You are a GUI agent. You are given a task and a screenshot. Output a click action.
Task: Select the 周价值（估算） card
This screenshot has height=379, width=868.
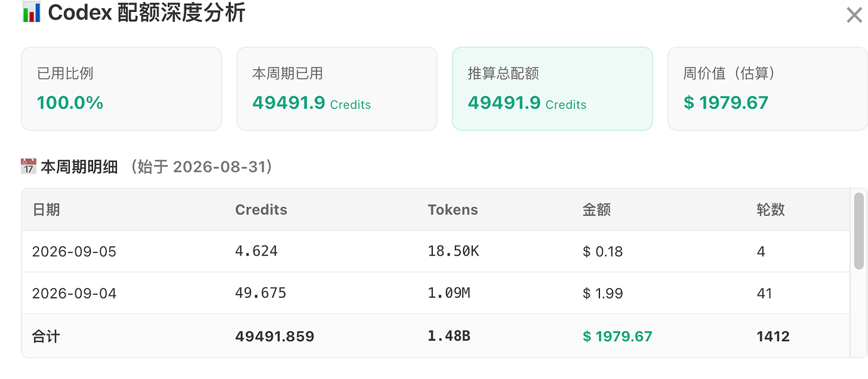[767, 89]
